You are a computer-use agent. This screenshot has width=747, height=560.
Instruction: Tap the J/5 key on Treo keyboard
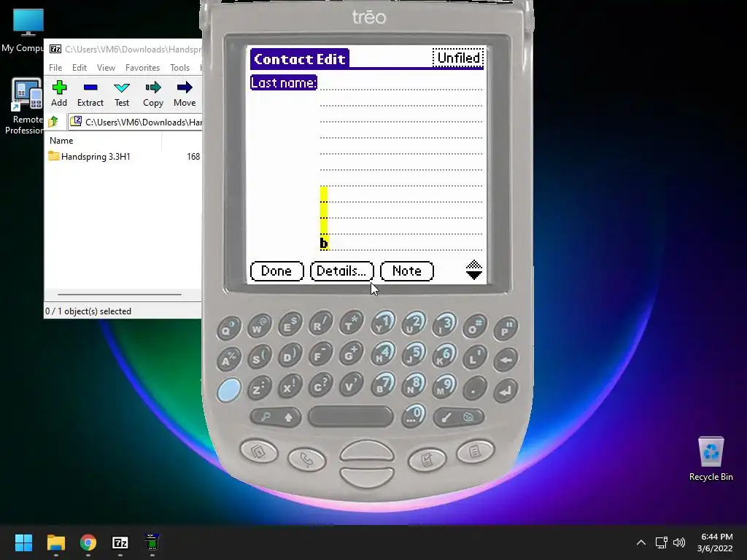click(413, 354)
